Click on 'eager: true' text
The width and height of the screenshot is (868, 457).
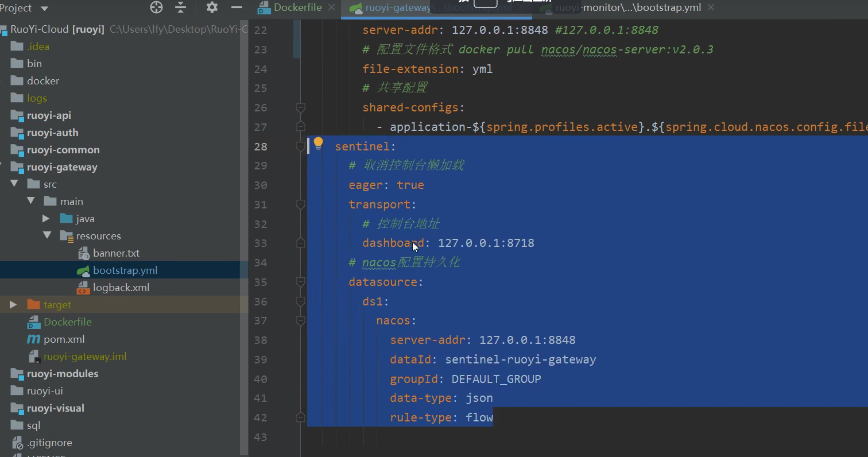coord(386,185)
